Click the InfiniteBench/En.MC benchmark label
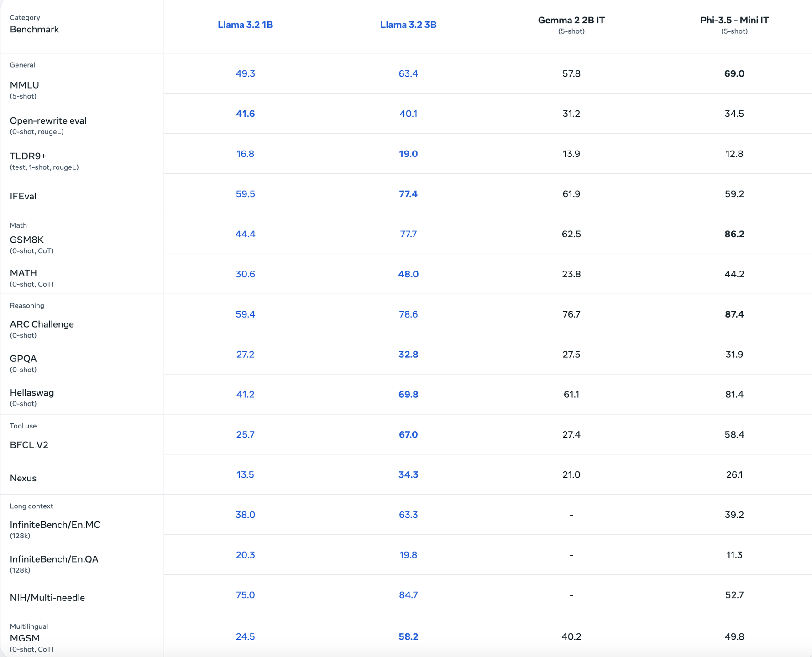Viewport: 812px width, 657px height. [55, 525]
